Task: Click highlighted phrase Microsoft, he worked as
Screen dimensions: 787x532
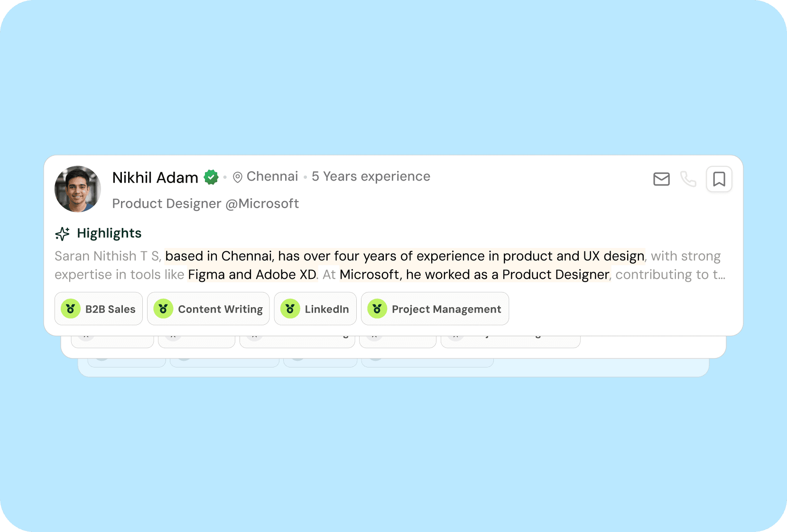Action: (414, 275)
